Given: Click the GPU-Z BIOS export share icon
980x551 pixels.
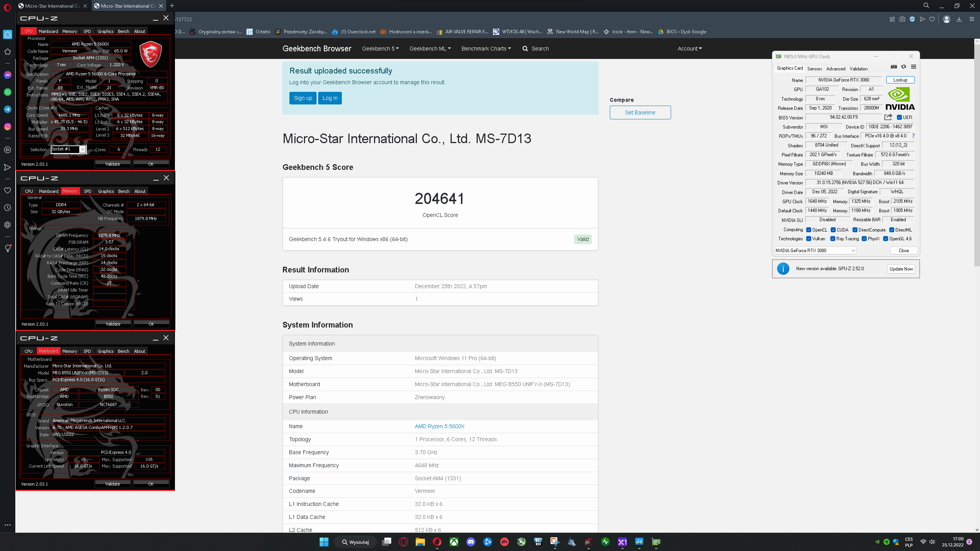Looking at the screenshot, I should coord(888,117).
